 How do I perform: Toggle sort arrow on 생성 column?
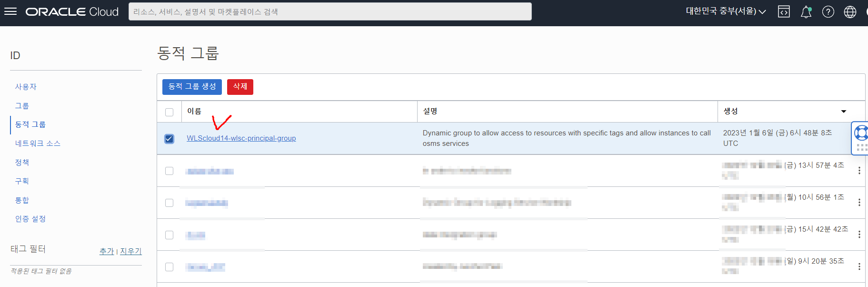coord(844,112)
